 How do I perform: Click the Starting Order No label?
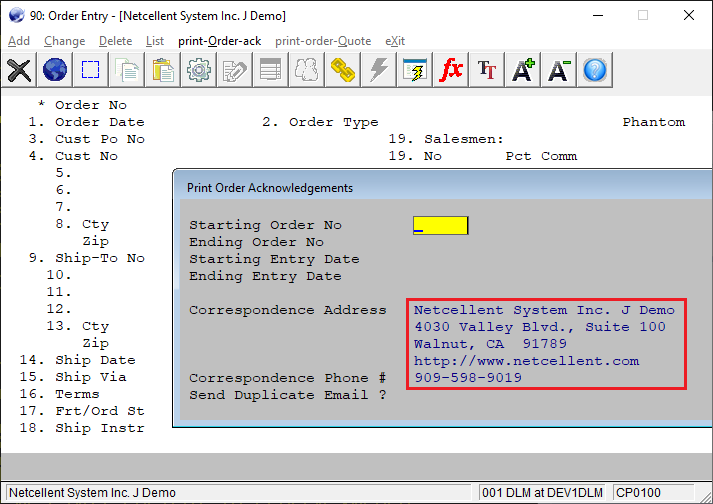(266, 225)
